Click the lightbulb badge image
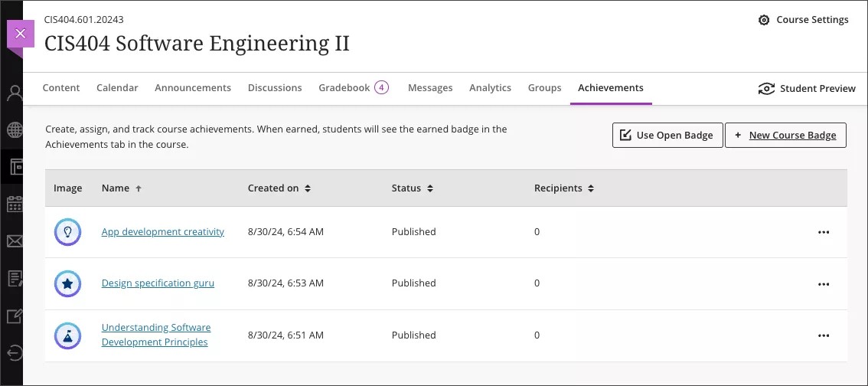 (x=67, y=232)
